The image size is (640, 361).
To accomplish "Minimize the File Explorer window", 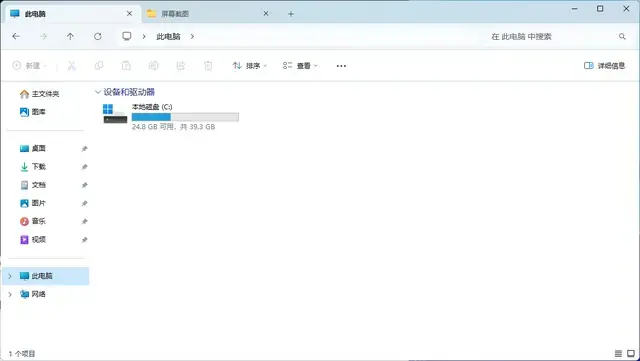I will pos(575,9).
